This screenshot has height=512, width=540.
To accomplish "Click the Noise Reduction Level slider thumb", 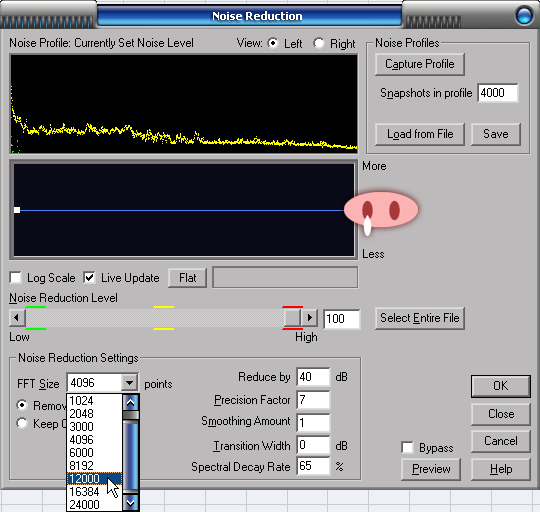I will (292, 317).
